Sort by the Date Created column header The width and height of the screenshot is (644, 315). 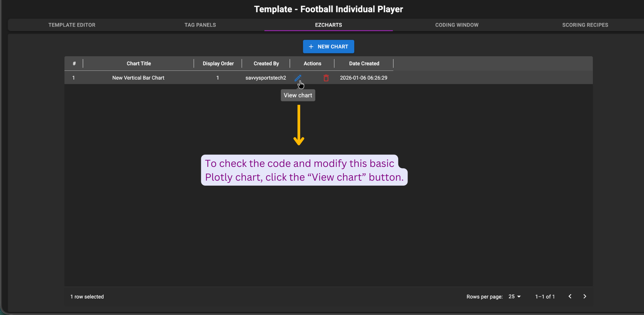tap(364, 64)
